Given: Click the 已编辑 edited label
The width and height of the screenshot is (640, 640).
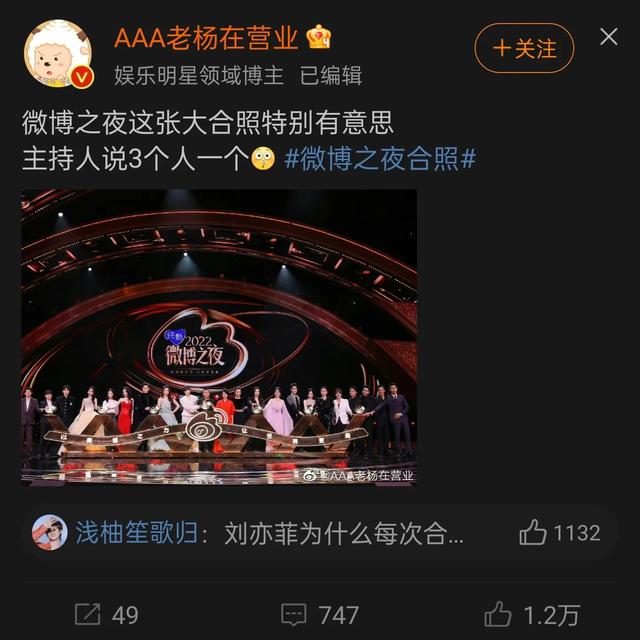Looking at the screenshot, I should coord(331,76).
